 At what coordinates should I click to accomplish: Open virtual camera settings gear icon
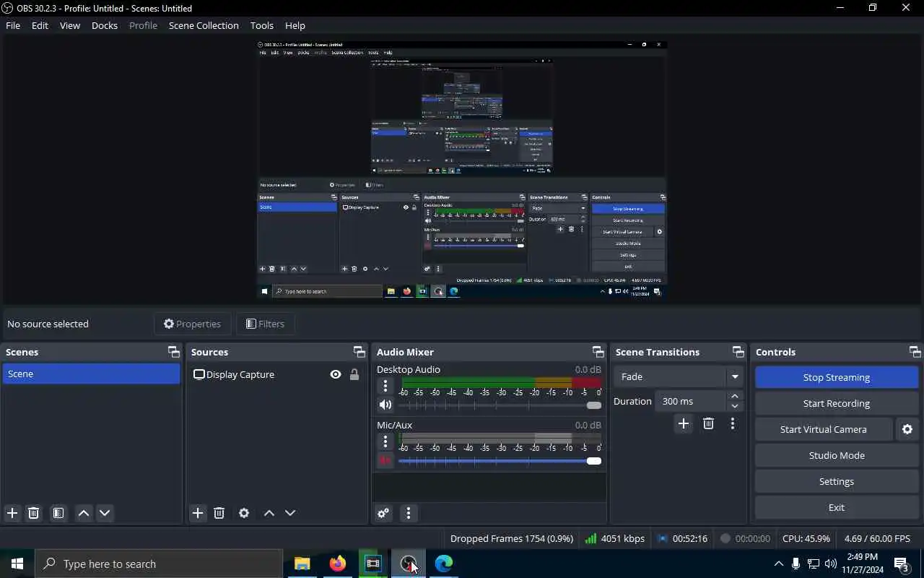click(x=907, y=429)
